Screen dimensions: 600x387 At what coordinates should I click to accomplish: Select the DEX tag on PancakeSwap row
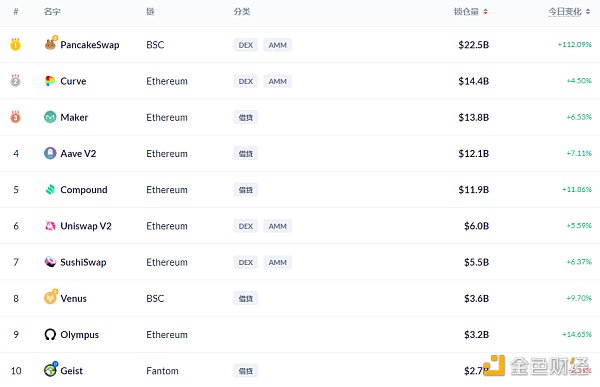246,45
